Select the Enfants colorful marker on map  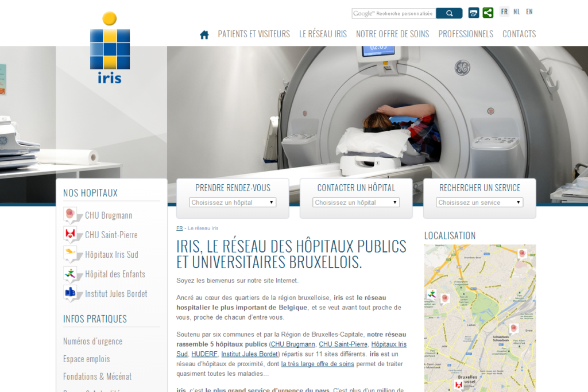tap(432, 294)
